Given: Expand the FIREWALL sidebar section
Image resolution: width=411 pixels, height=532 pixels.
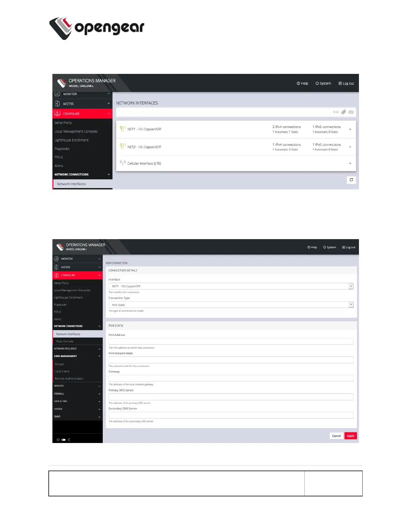Looking at the screenshot, I should point(78,394).
